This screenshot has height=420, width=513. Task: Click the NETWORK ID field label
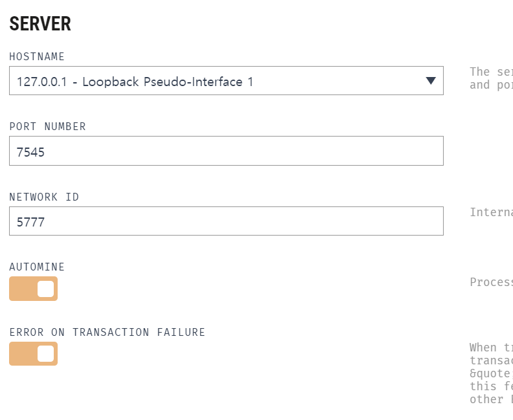coord(44,197)
